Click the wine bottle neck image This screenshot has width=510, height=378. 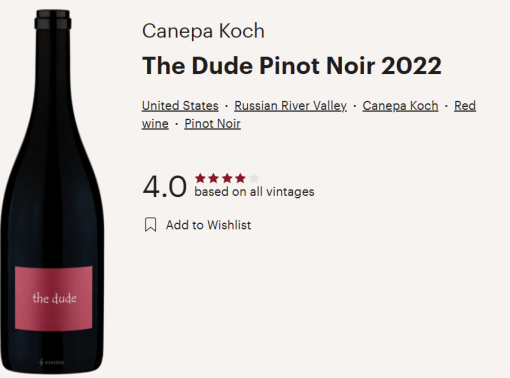coord(53,83)
